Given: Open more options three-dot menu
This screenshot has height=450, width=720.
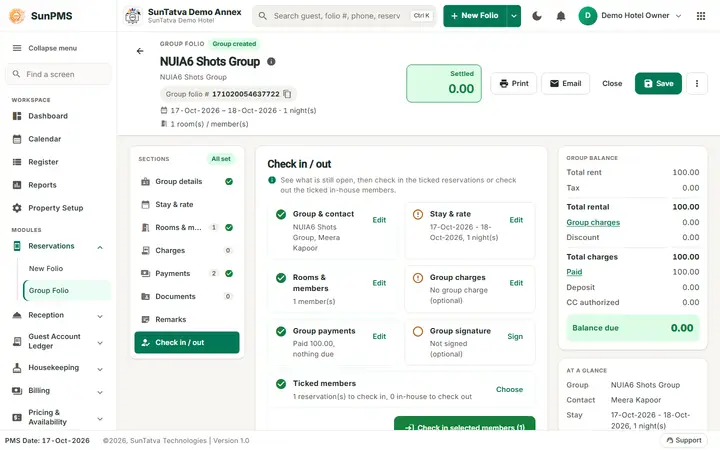Looking at the screenshot, I should (x=697, y=84).
